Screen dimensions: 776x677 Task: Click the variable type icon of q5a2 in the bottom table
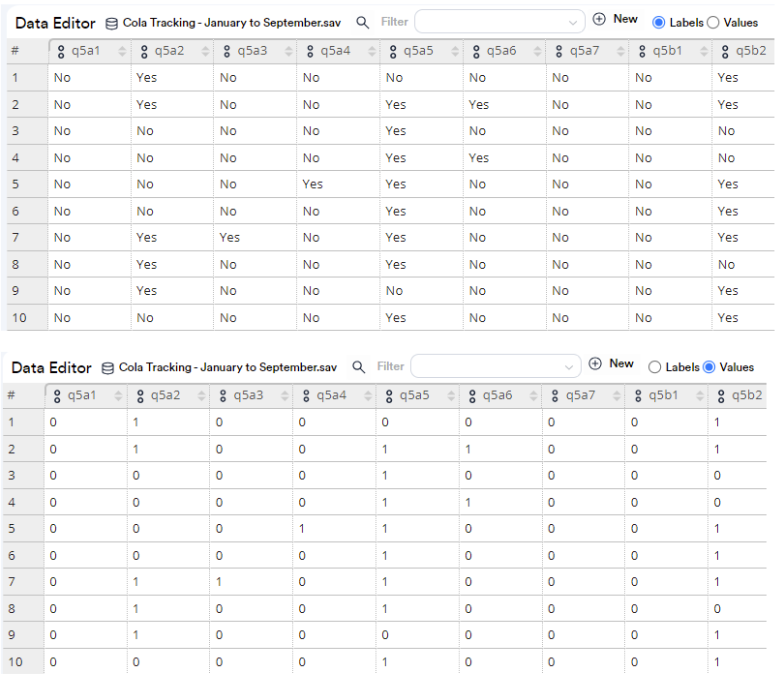click(140, 396)
